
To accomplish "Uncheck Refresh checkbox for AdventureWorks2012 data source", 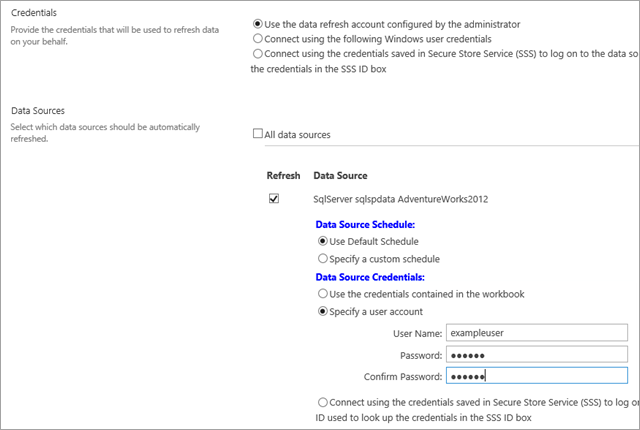I will pos(274,199).
